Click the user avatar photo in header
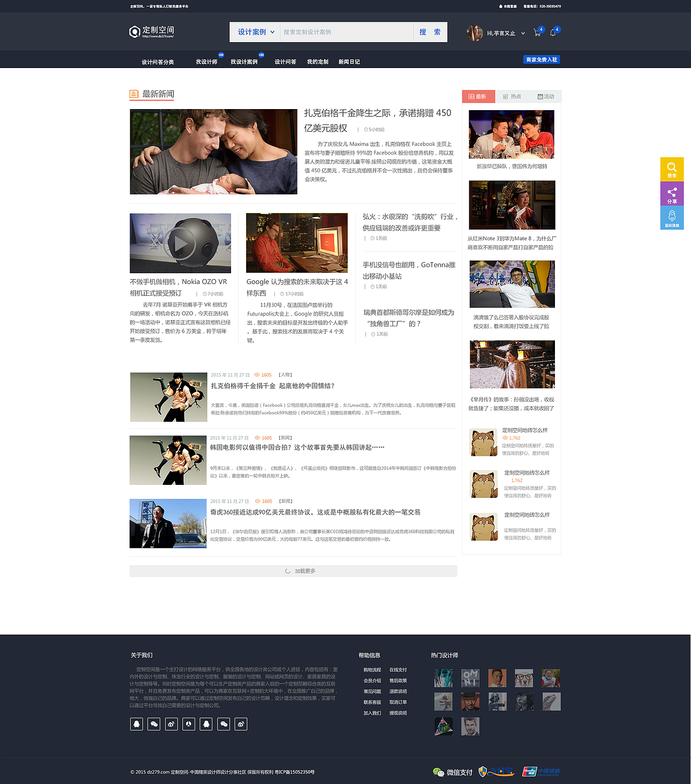Screen dimensions: 691x784 475,33
